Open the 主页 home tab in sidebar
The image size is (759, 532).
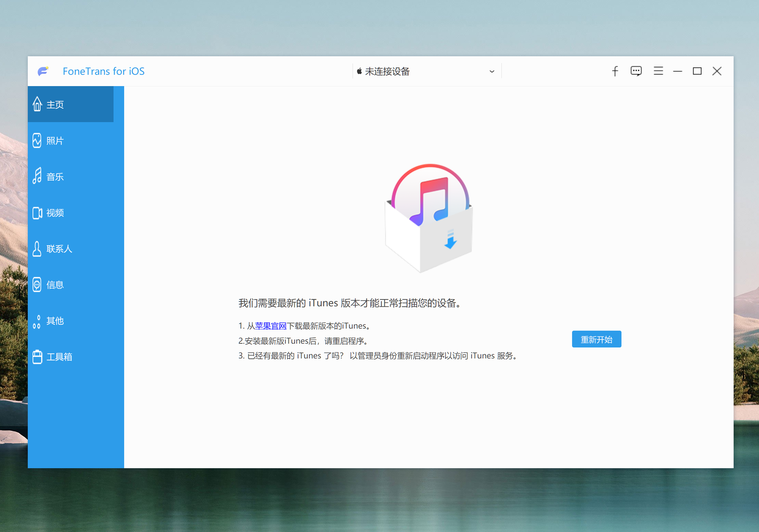[x=71, y=104]
